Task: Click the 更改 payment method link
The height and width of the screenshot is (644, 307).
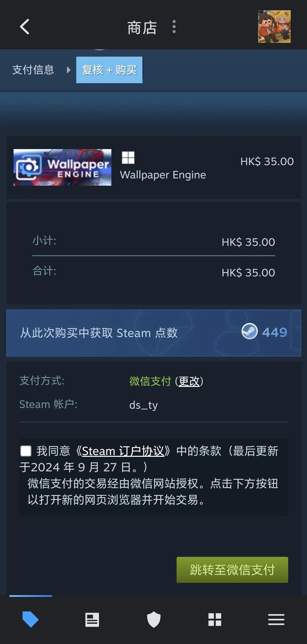Action: pyautogui.click(x=189, y=381)
